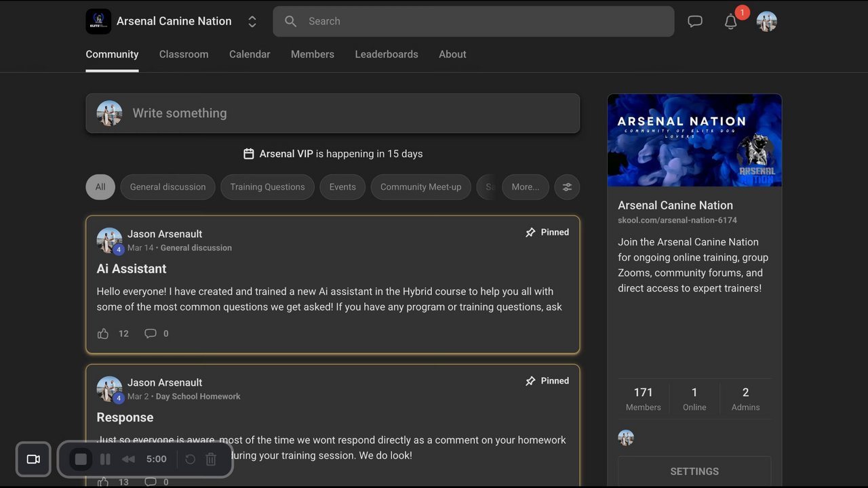This screenshot has width=868, height=488.
Task: Delete the recording with the trash icon
Action: pyautogui.click(x=211, y=460)
